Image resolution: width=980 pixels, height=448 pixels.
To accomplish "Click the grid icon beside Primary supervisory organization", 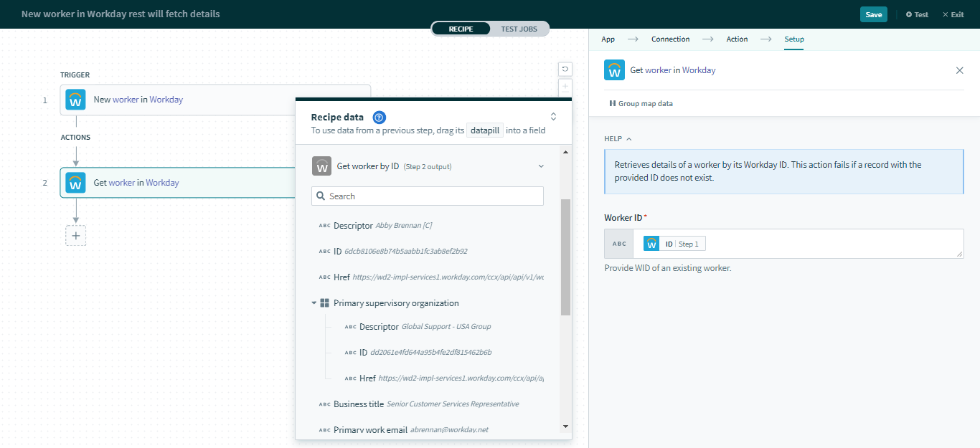I will tap(324, 302).
